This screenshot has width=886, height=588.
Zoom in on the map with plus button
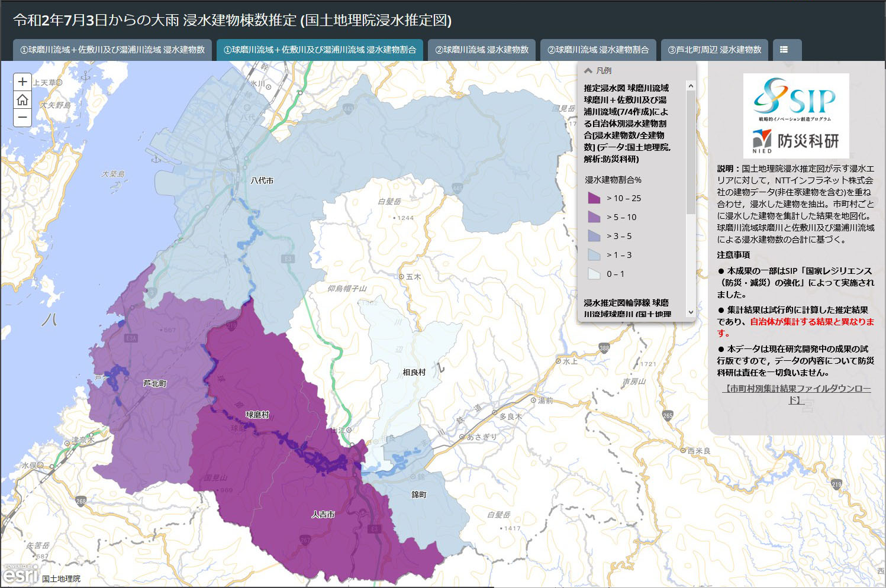coord(22,82)
